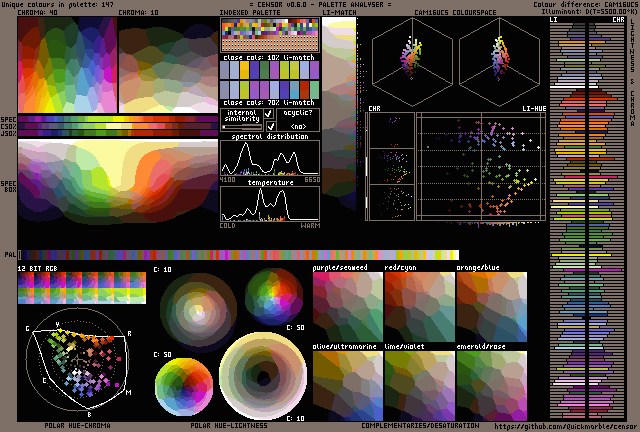This screenshot has height=432, width=640.
Task: Click the Chroma 10 colour map
Action: pyautogui.click(x=167, y=64)
